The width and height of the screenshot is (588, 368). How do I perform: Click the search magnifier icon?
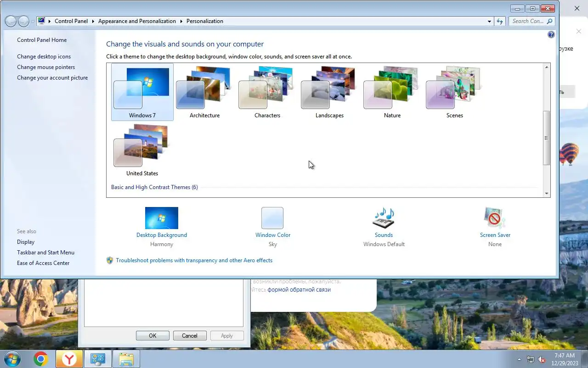pos(550,21)
